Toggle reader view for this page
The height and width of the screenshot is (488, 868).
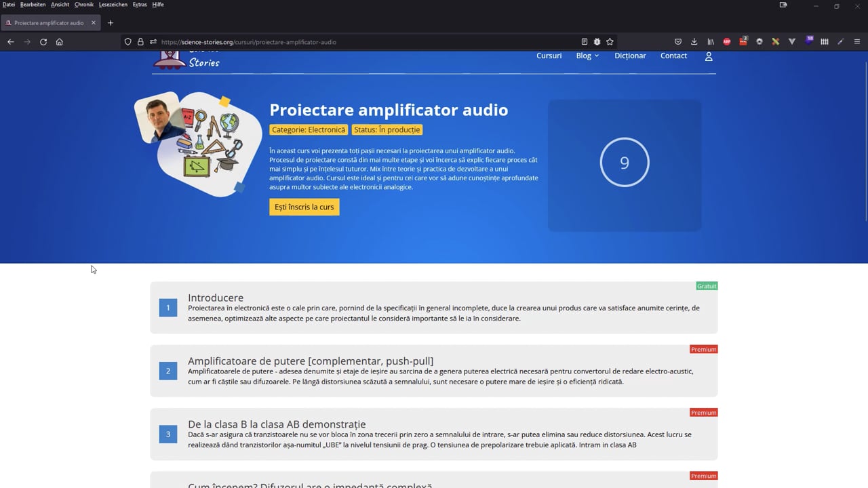(x=585, y=42)
